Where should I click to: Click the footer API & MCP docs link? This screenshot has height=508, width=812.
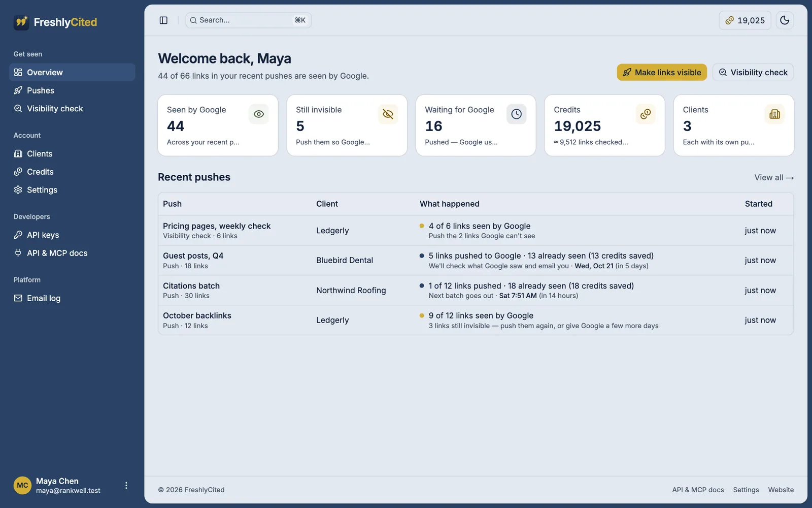tap(698, 490)
